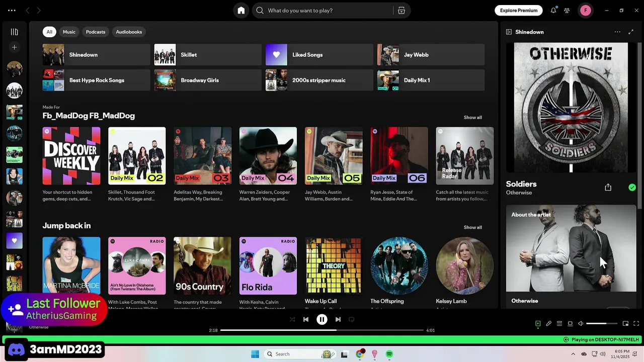Open the Liked Songs shortcut tile
Image resolution: width=644 pixels, height=362 pixels.
pyautogui.click(x=319, y=55)
